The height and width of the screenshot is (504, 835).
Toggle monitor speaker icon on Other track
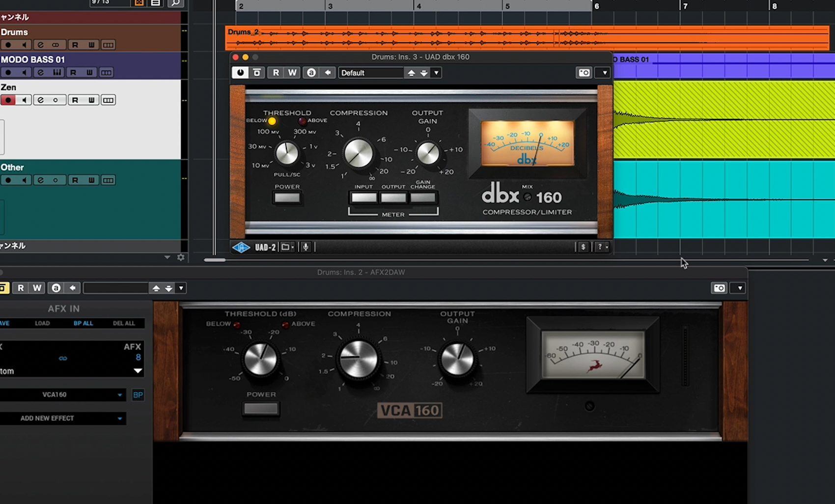(24, 180)
